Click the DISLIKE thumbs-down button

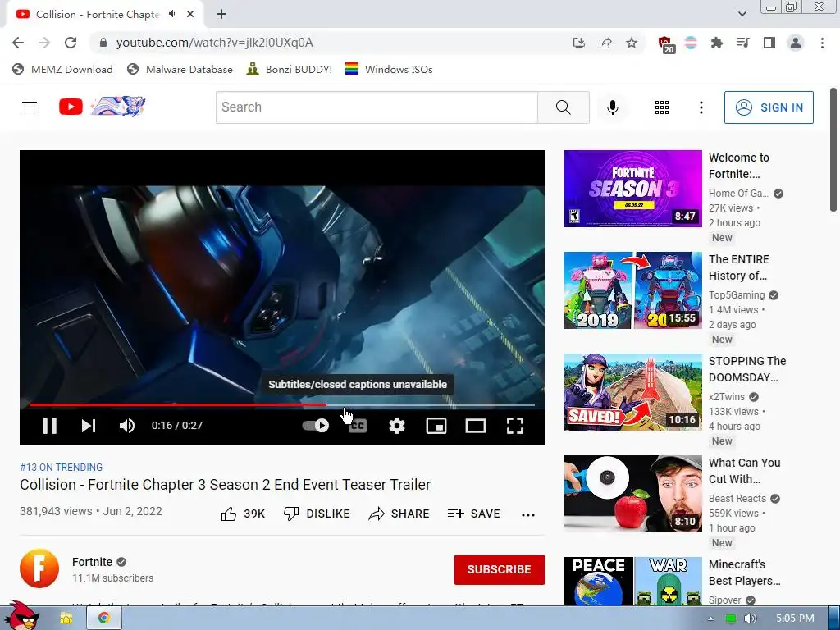(316, 514)
